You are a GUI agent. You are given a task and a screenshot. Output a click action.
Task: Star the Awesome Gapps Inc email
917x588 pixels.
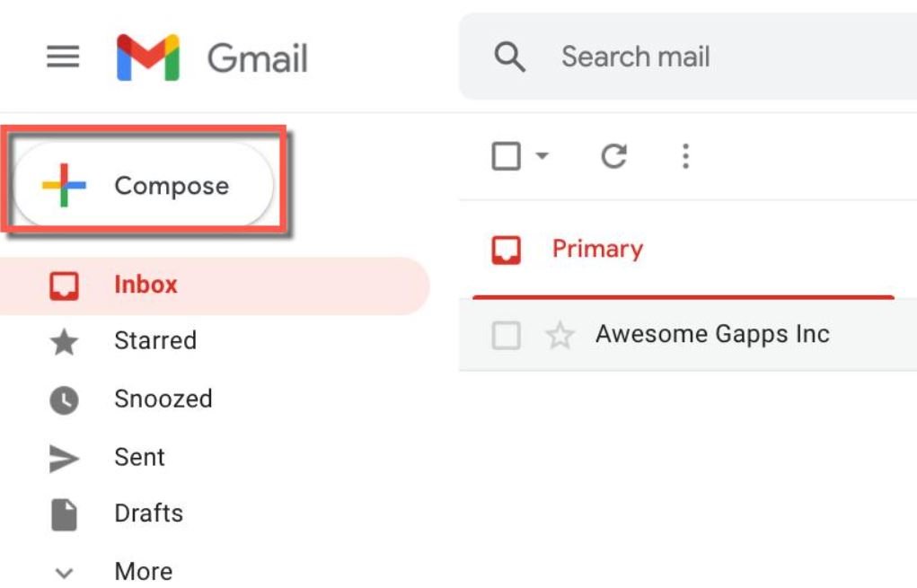(559, 333)
